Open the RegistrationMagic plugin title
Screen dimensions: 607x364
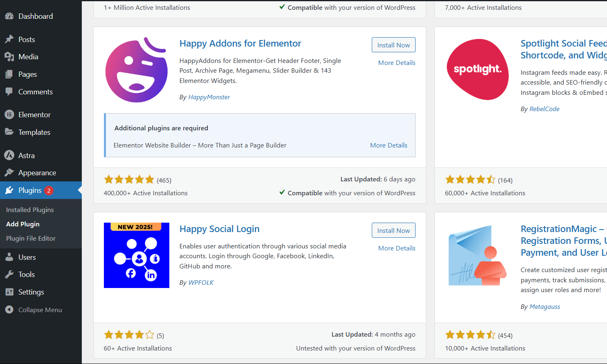click(564, 241)
